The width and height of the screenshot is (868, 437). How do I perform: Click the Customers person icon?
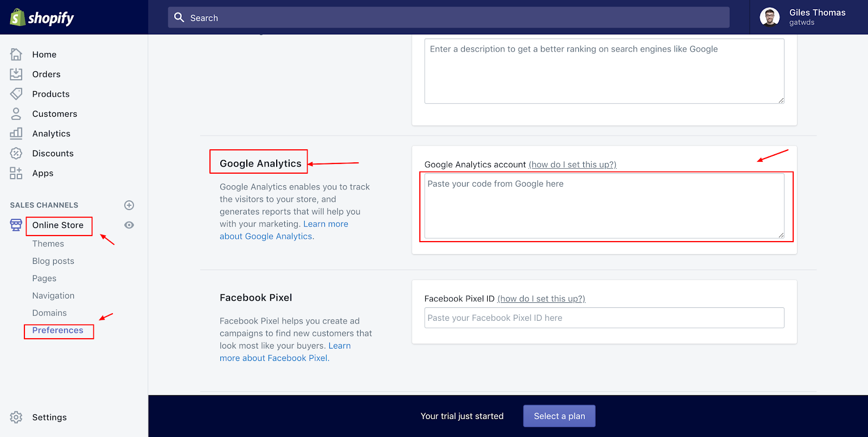pyautogui.click(x=16, y=113)
